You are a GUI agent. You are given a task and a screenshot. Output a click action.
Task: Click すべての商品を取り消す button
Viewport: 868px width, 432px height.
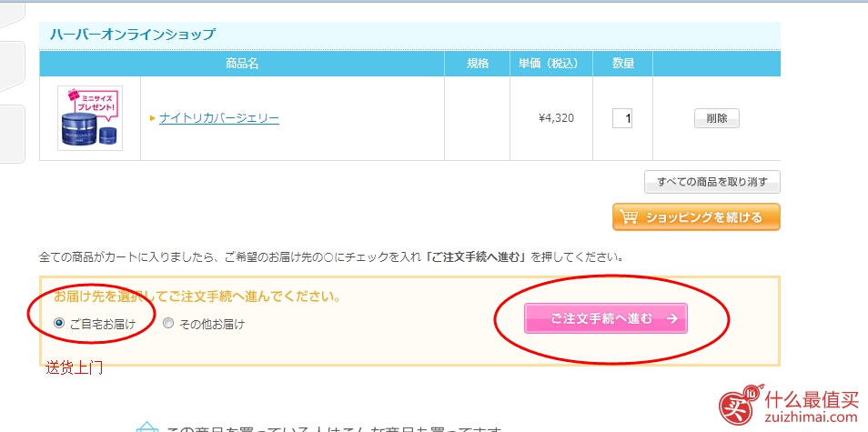[712, 182]
